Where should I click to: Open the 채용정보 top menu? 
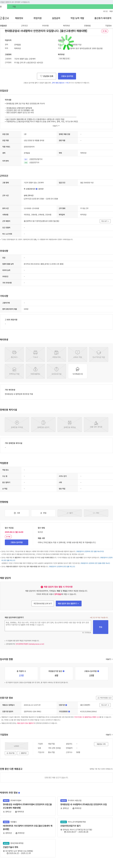tap(19, 18)
